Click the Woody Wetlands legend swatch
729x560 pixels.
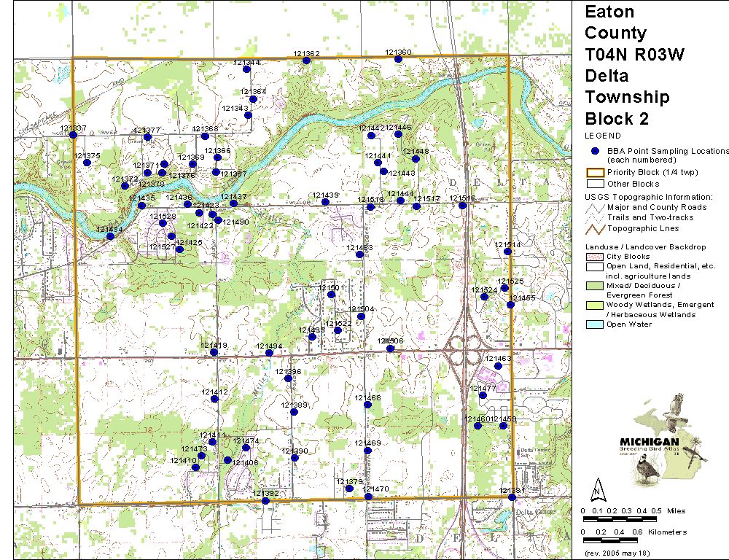pos(595,305)
